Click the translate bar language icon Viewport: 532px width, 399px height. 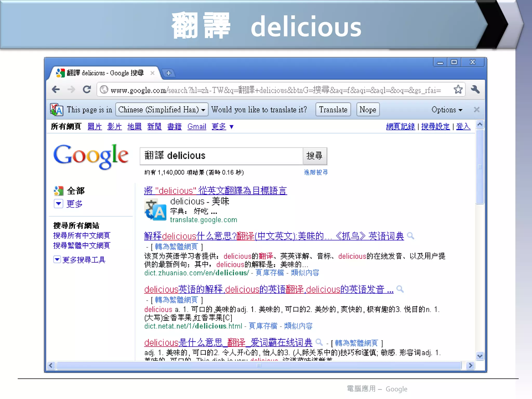[x=56, y=110]
